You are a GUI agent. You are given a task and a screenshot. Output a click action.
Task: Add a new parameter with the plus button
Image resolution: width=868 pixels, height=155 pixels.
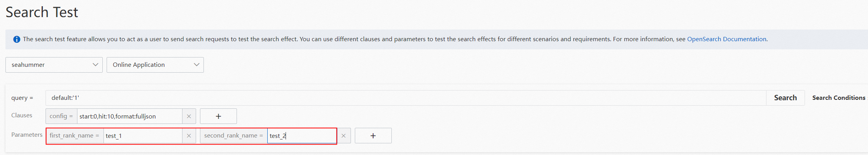tap(373, 136)
